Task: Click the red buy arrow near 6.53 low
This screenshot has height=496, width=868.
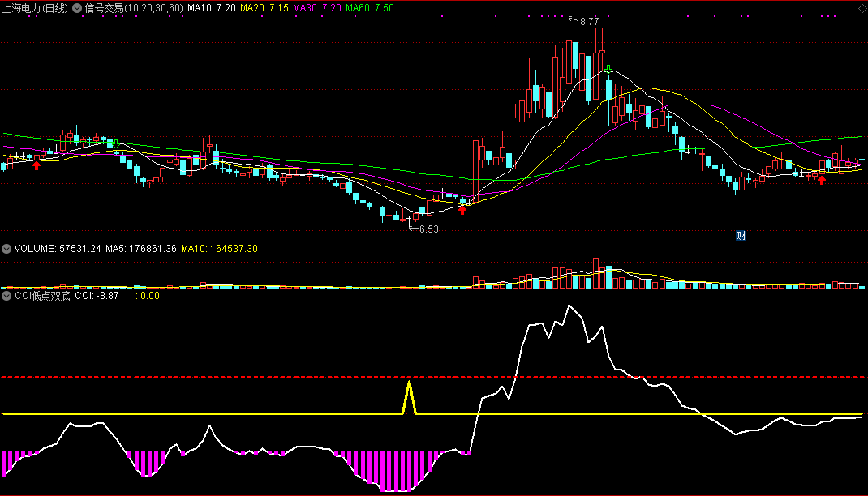Action: [462, 210]
